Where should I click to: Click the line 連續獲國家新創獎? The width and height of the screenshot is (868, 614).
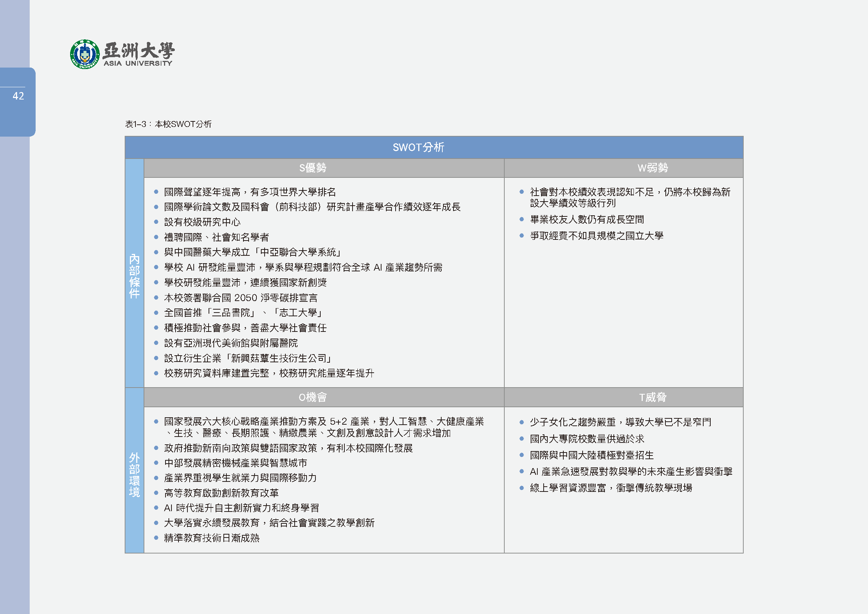[245, 282]
